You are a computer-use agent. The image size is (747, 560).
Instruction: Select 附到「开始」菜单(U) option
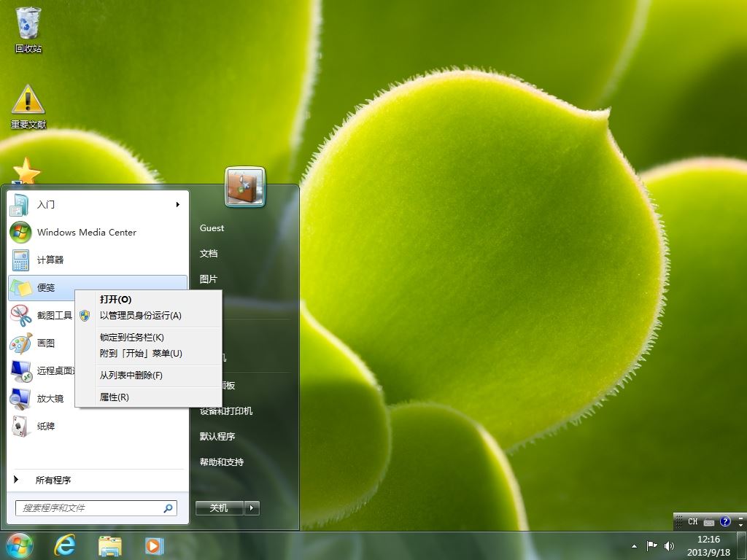pos(149,354)
